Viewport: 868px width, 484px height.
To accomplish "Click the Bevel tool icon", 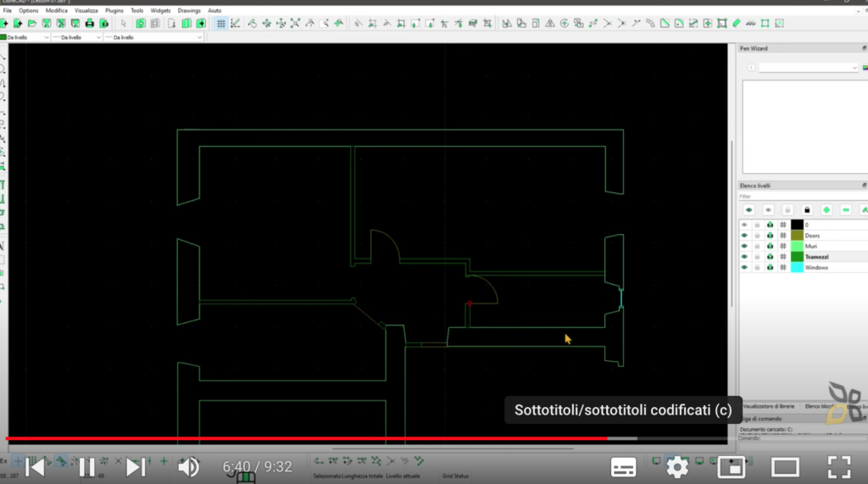I will pyautogui.click(x=665, y=23).
